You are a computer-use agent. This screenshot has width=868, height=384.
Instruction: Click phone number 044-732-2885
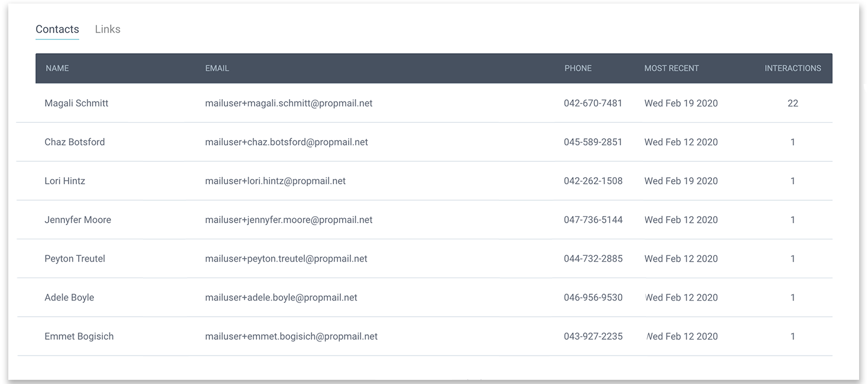593,259
